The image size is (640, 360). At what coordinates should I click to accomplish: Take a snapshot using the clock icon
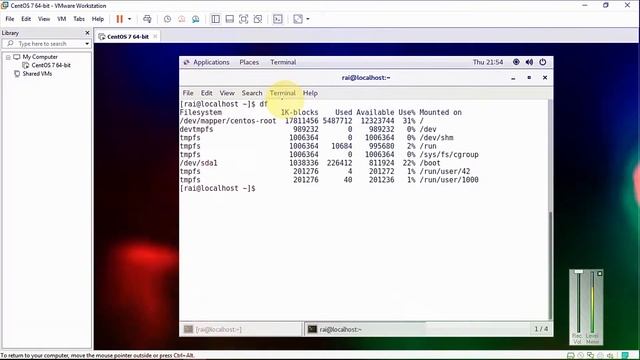[x=167, y=19]
